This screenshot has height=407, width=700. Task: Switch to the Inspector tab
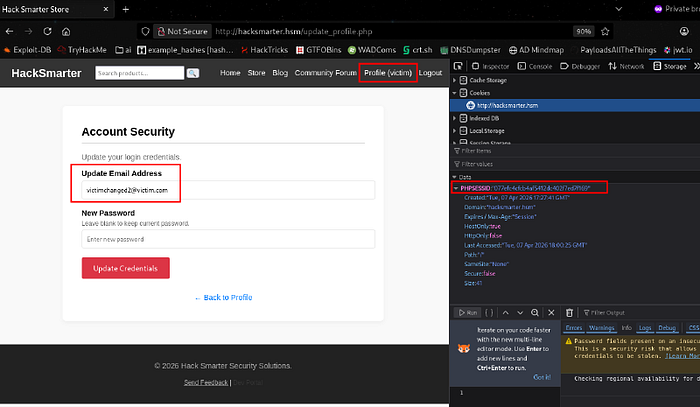490,66
